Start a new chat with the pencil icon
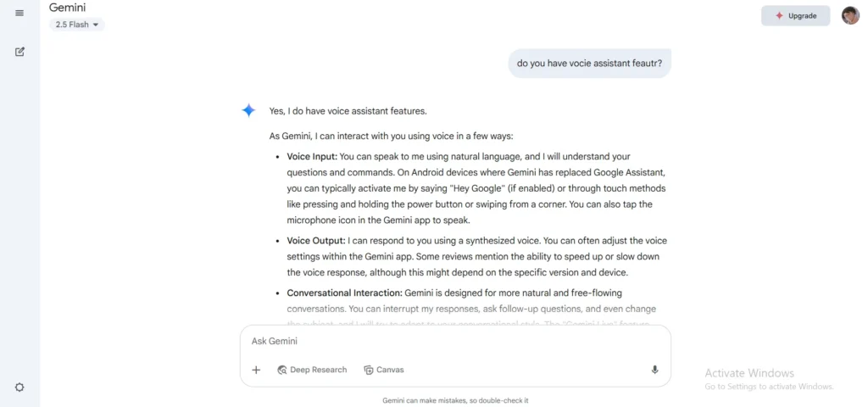Screen dimensions: 868x407 (x=19, y=52)
